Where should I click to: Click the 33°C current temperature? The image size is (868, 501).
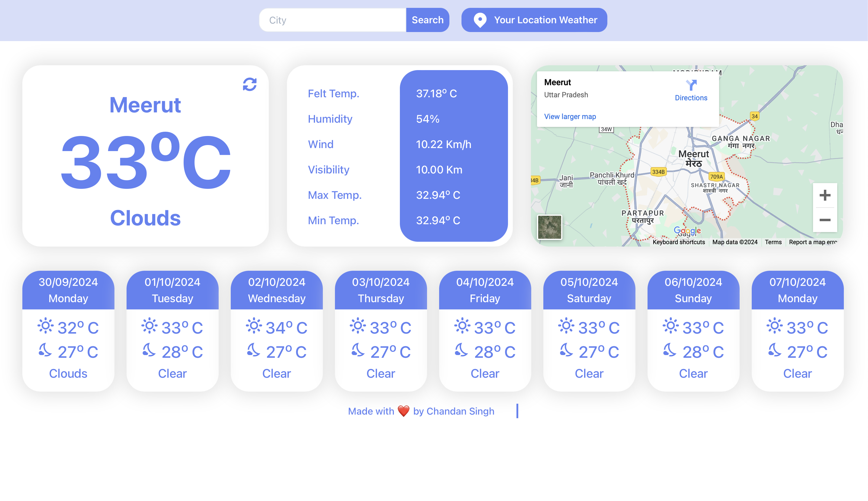[146, 161]
